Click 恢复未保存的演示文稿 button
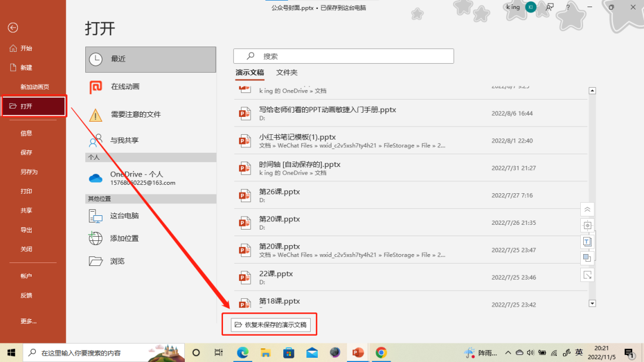Image resolution: width=644 pixels, height=362 pixels. pos(271,324)
